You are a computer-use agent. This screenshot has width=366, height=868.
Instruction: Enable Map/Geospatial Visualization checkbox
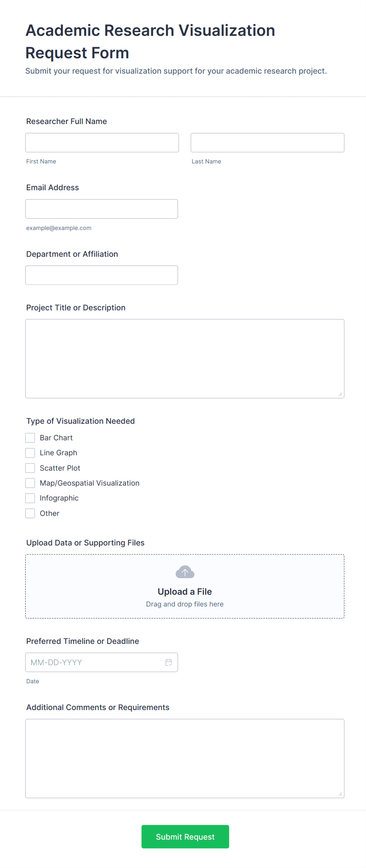click(x=30, y=483)
